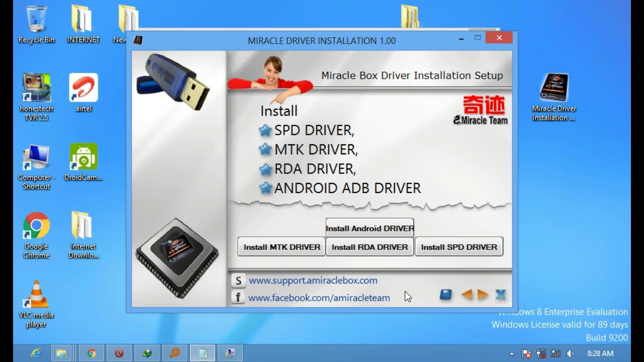Click the Miracle Box Driver Installation Setup heading

[412, 75]
